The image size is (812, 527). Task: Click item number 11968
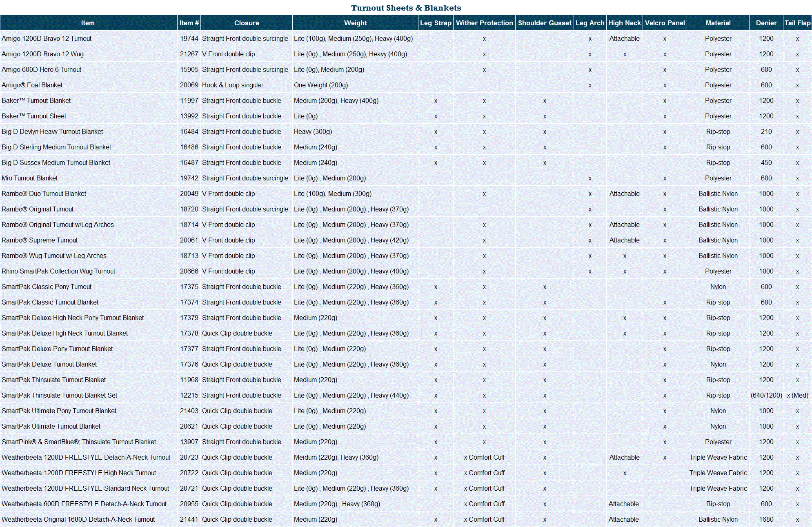pos(189,380)
